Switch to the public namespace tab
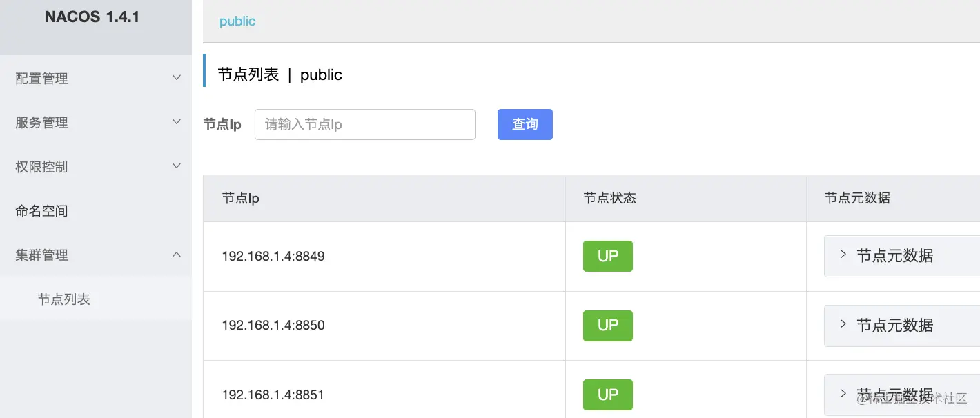The image size is (980, 418). pyautogui.click(x=237, y=21)
